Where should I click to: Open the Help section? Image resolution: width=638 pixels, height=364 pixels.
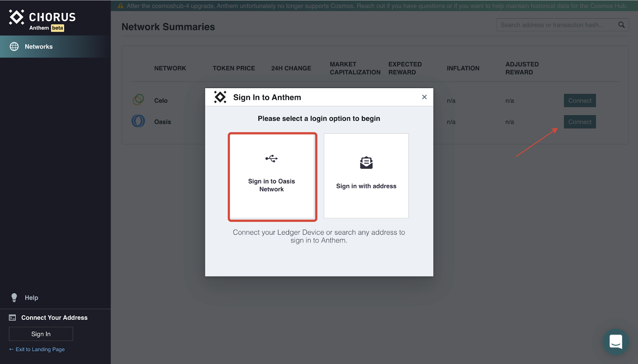(32, 298)
